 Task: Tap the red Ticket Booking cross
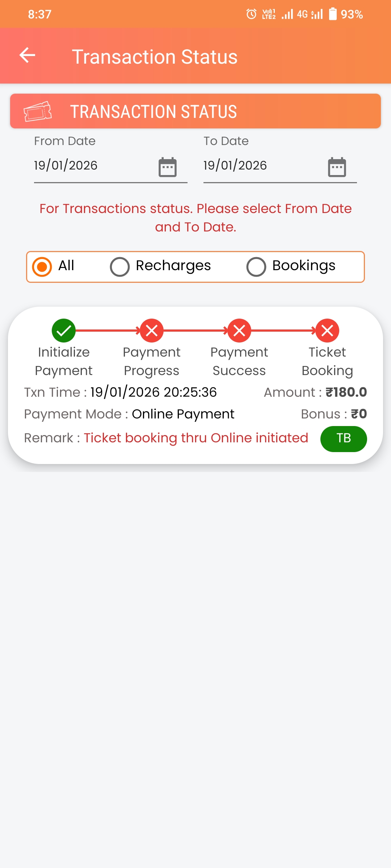point(327,331)
